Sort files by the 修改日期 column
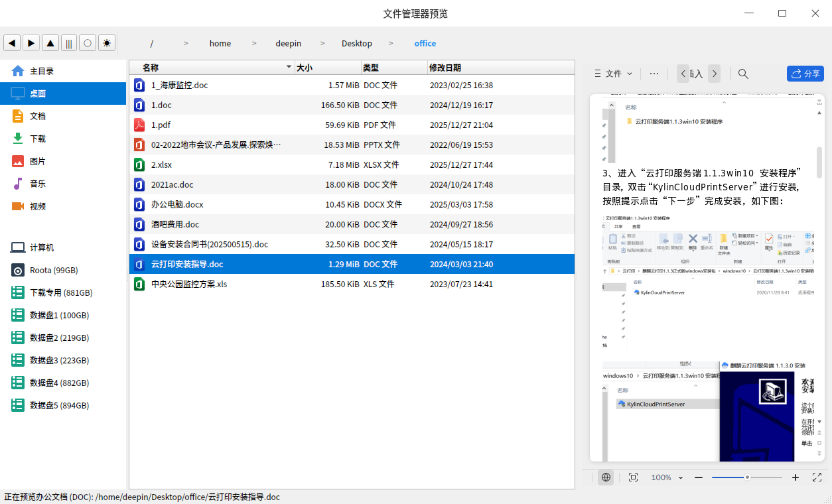 501,67
